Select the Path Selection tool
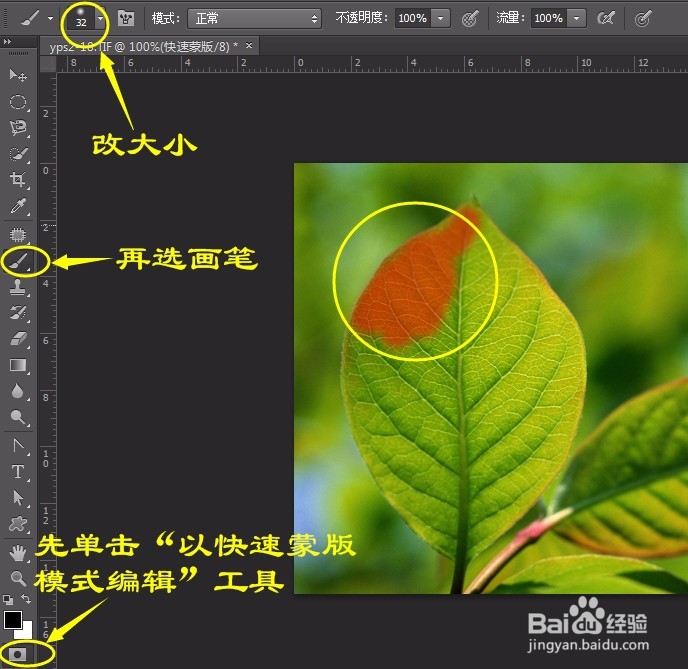This screenshot has height=669, width=688. pos(18,498)
